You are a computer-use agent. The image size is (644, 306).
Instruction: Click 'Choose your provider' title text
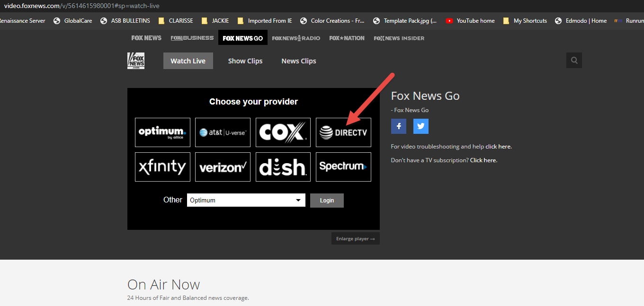(x=254, y=102)
